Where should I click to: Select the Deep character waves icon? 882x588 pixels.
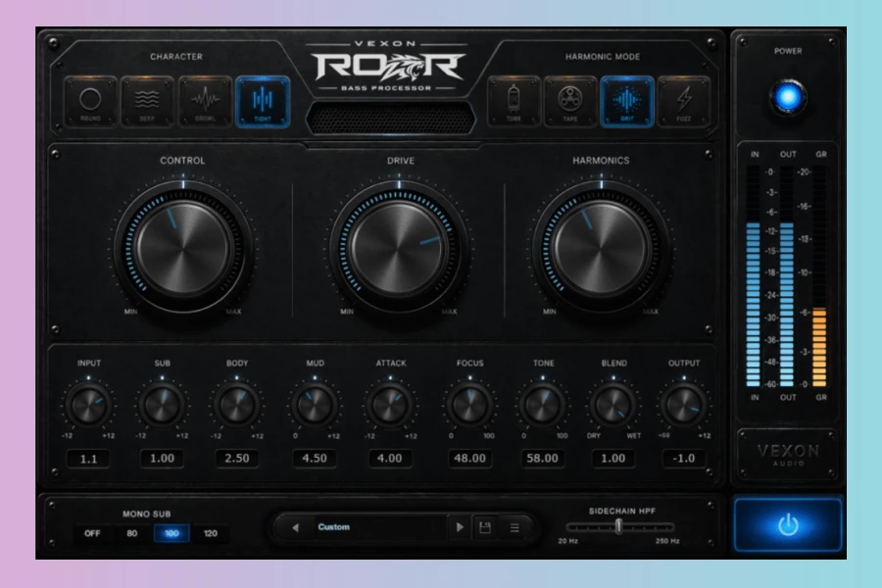[x=147, y=100]
